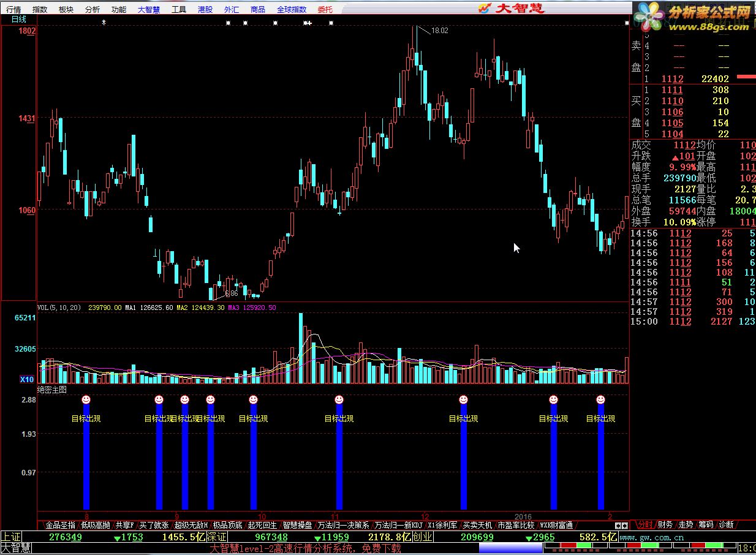This screenshot has width=756, height=555.
Task: Switch to the 分时 side panel tab
Action: (x=644, y=525)
